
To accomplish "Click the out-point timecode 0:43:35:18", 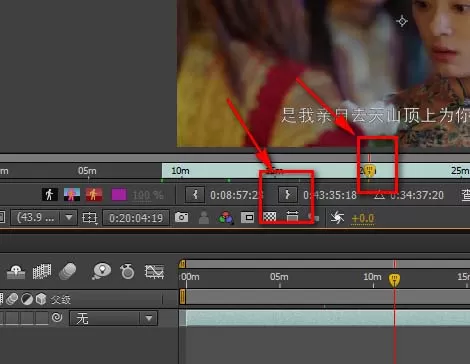I will click(x=330, y=195).
